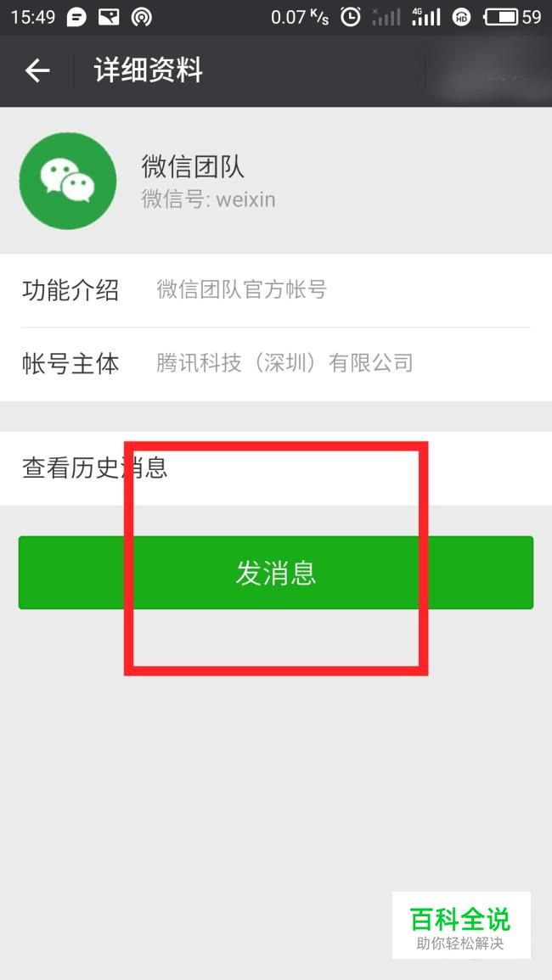Tap the hotspot status bar icon
Viewport: 552px width, 980px height.
click(x=142, y=17)
